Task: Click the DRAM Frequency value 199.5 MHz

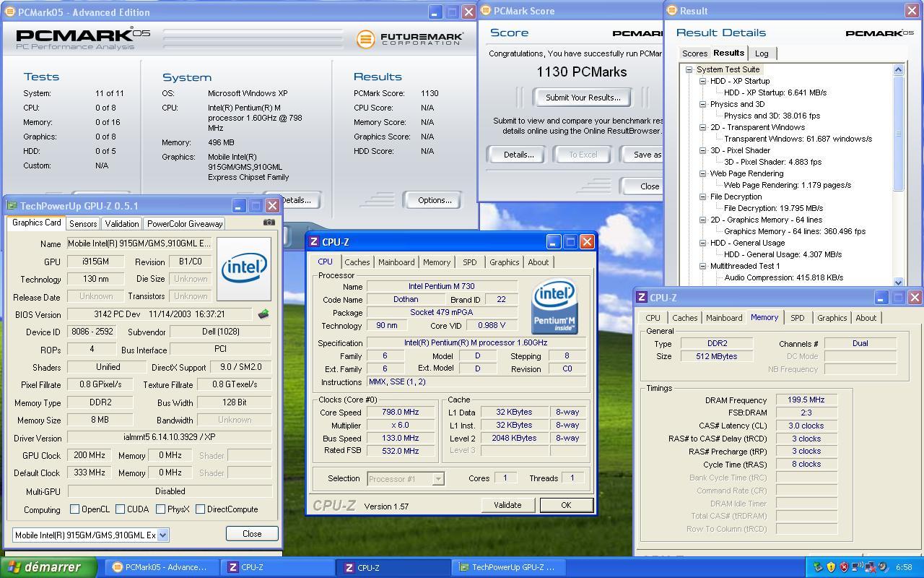Action: point(806,400)
